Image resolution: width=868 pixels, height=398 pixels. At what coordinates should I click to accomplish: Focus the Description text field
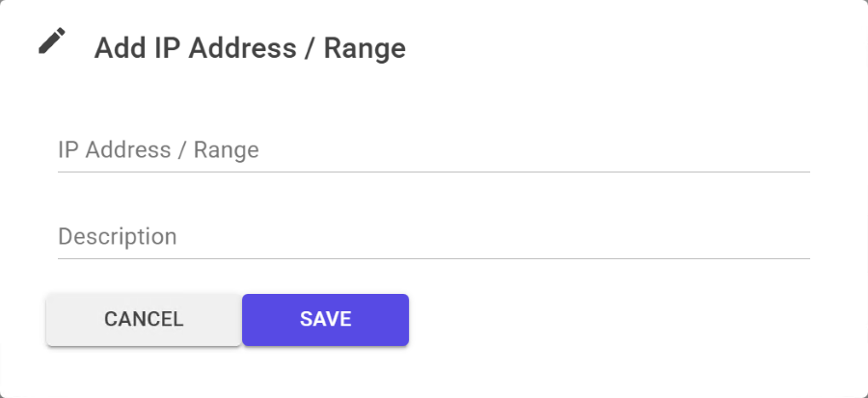(433, 237)
